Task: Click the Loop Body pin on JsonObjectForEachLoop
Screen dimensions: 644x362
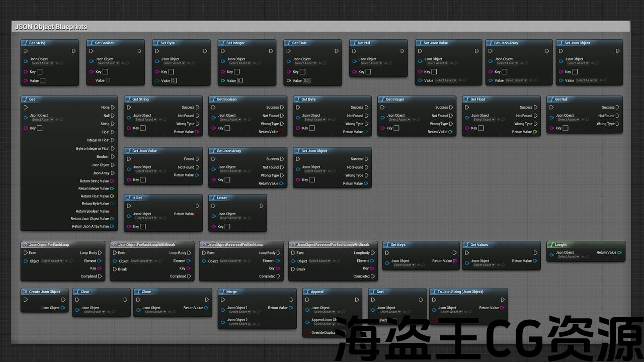Action: pos(101,253)
